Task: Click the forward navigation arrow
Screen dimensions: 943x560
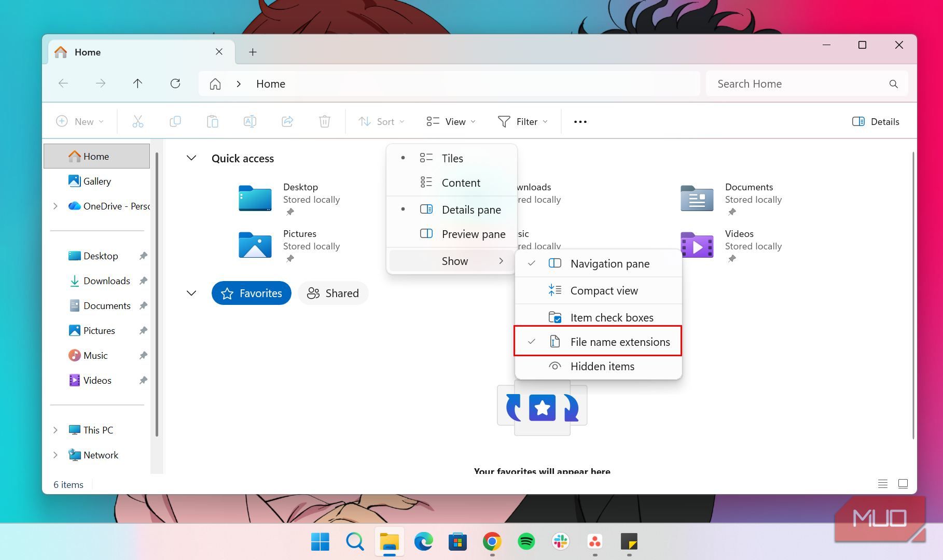Action: pos(101,83)
